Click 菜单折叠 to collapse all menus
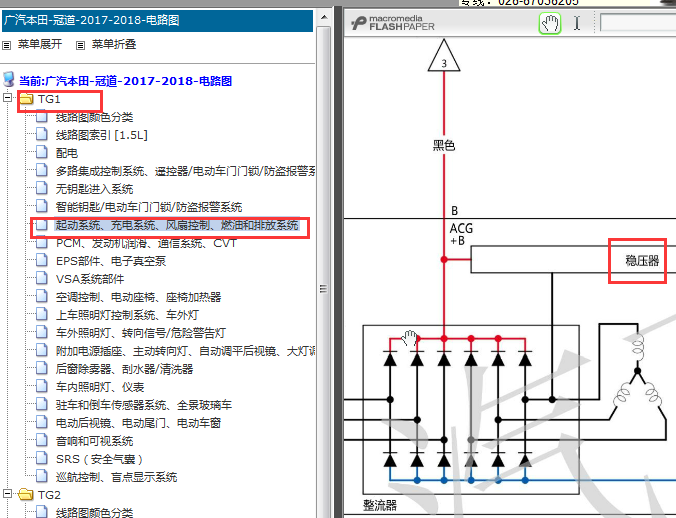This screenshot has width=676, height=518. (114, 44)
